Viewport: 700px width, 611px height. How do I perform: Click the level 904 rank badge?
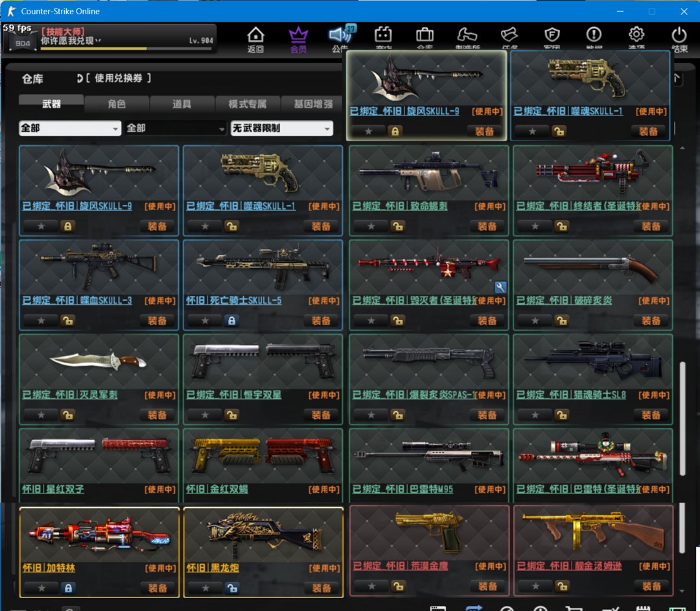pos(22,43)
